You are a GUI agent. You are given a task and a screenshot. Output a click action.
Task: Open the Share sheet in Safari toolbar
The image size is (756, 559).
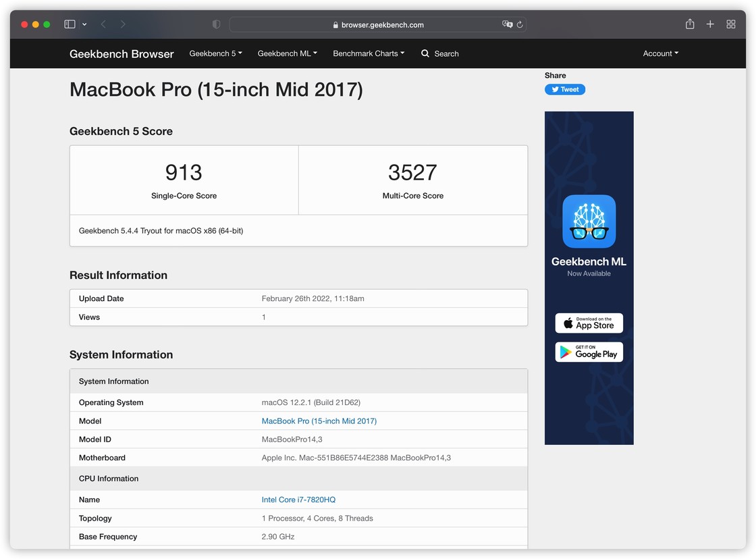689,24
